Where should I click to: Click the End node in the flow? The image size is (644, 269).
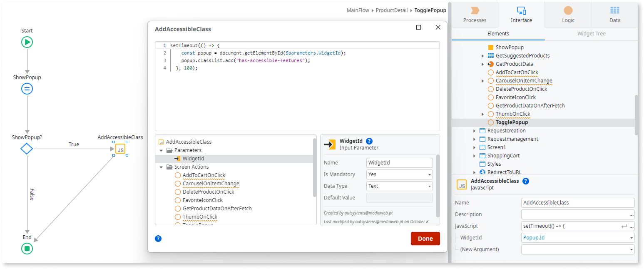27,249
